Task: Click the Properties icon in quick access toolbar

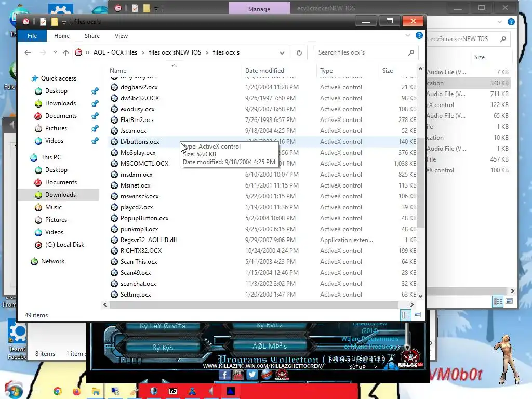Action: (x=43, y=22)
